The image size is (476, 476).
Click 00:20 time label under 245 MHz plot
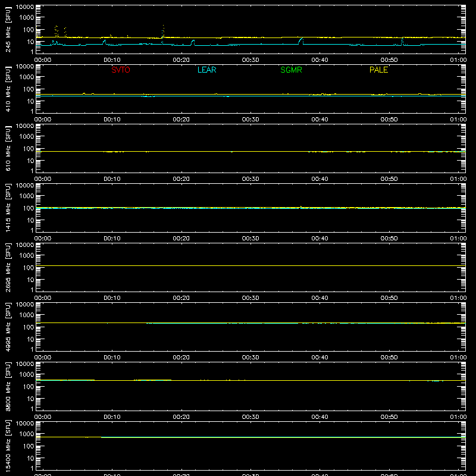click(x=181, y=60)
